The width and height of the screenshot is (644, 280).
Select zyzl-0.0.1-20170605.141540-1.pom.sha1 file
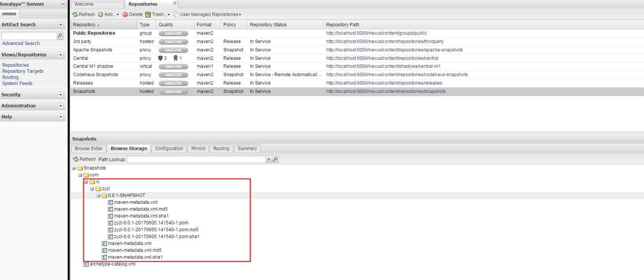[157, 237]
